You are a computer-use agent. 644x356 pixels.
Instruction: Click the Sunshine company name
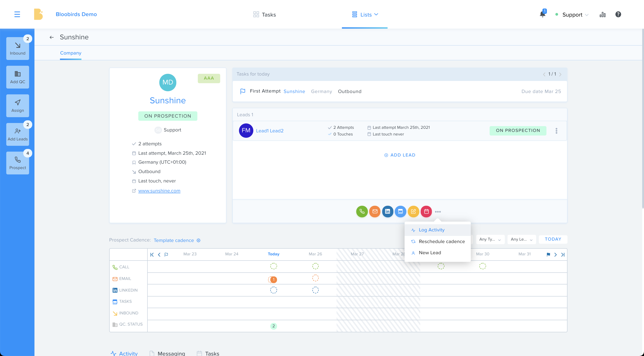click(168, 100)
